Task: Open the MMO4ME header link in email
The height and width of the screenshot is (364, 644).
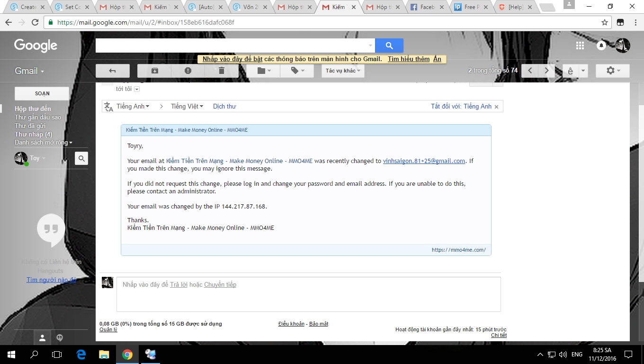Action: click(x=187, y=130)
